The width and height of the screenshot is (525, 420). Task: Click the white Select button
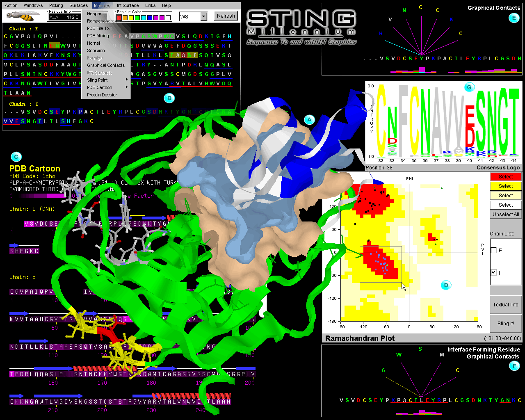pos(506,205)
